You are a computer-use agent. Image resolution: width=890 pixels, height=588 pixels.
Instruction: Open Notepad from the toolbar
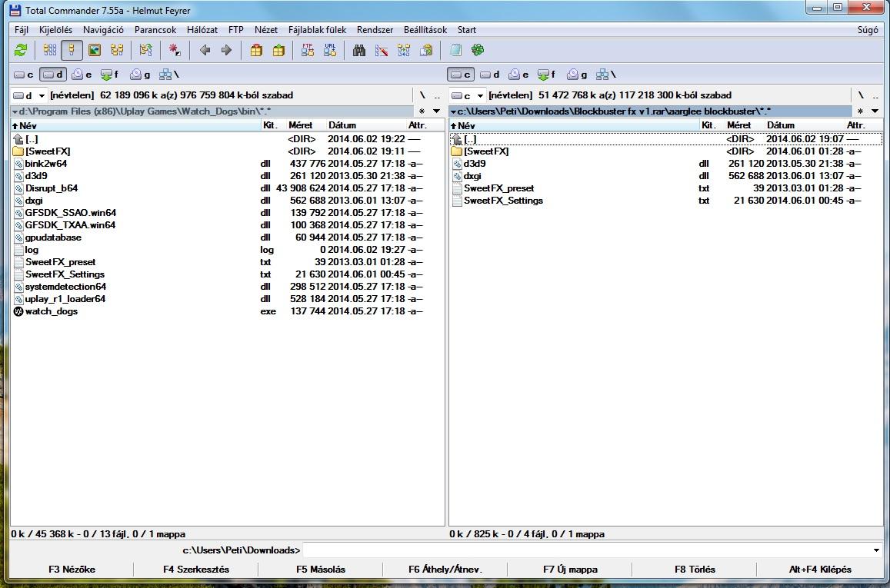pyautogui.click(x=455, y=51)
